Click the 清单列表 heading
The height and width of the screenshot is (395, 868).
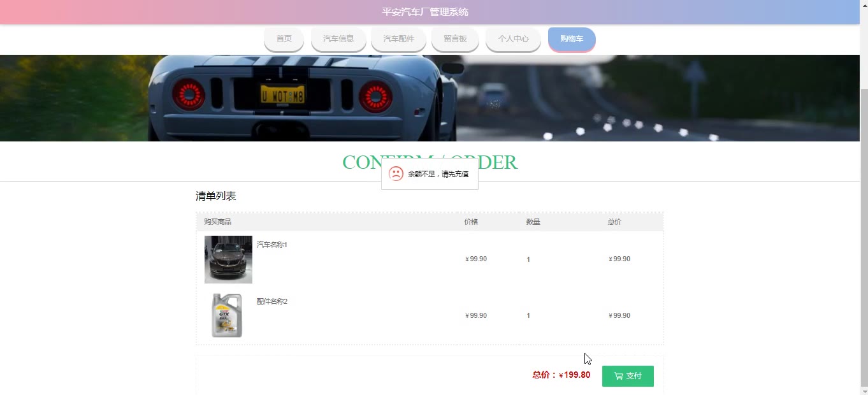click(216, 196)
